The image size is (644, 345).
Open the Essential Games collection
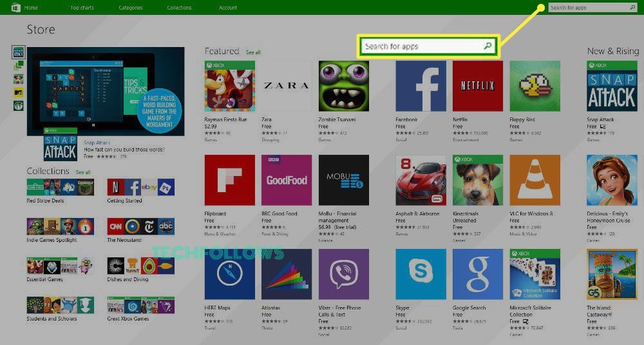click(x=61, y=266)
